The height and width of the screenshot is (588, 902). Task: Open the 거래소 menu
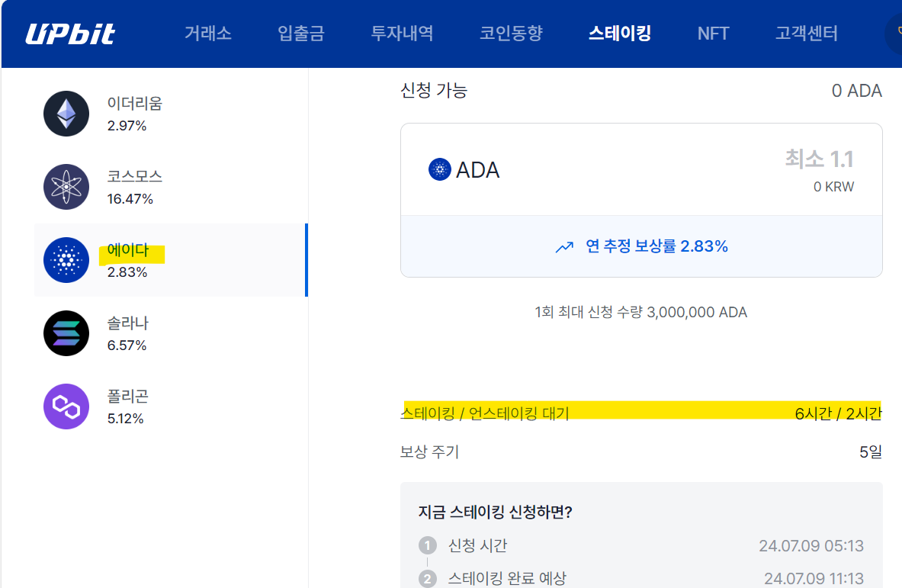click(x=207, y=34)
